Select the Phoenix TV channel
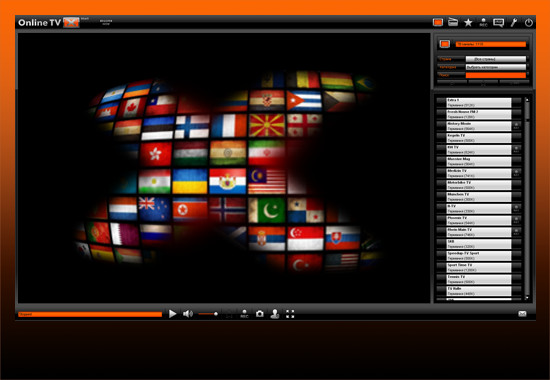 pyautogui.click(x=479, y=220)
